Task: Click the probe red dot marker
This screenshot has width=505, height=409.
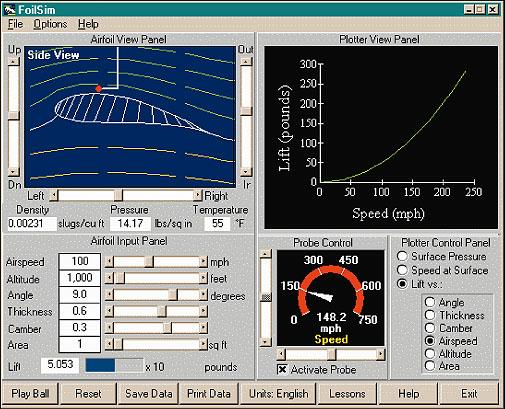Action: (x=99, y=89)
